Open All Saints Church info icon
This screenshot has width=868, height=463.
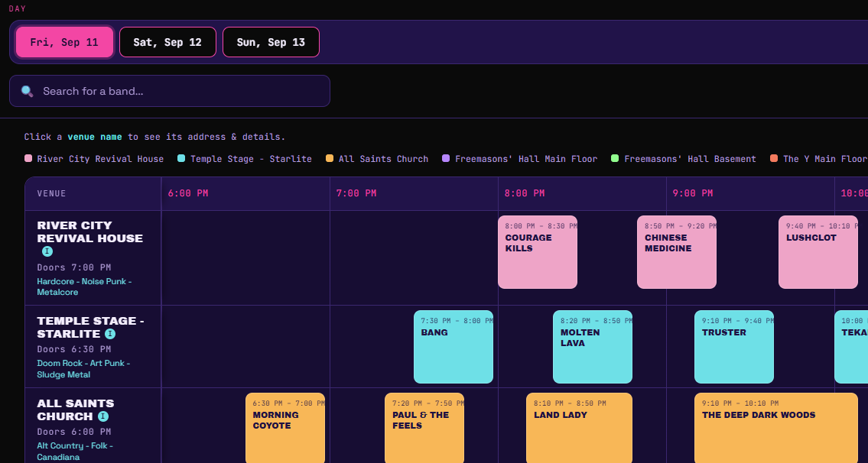(x=103, y=416)
